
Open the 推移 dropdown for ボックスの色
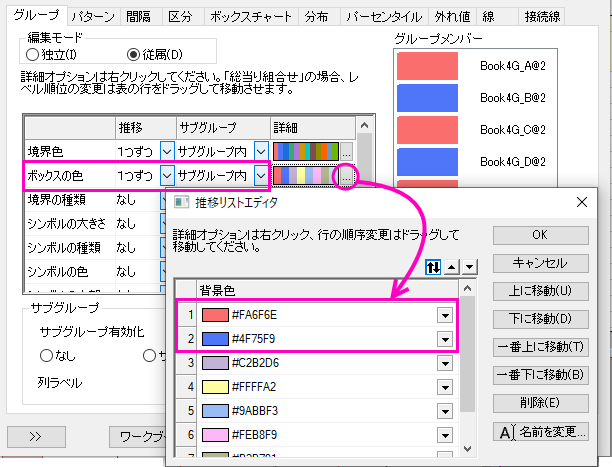point(167,175)
